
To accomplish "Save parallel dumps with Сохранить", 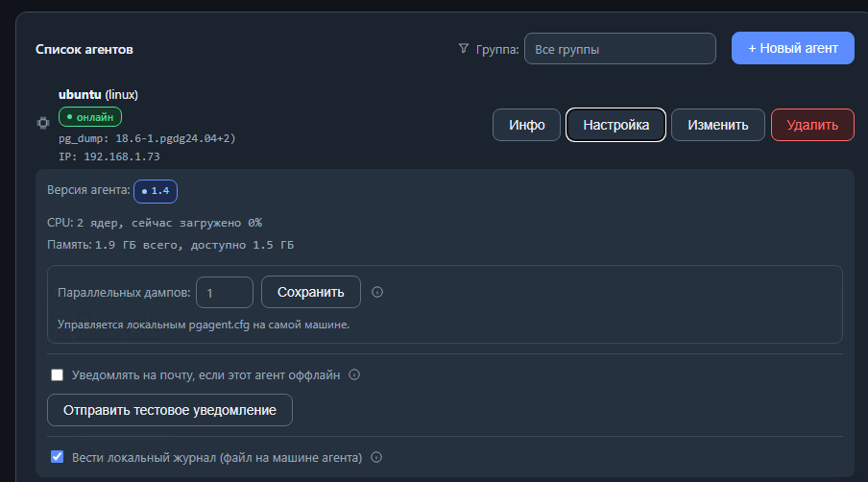I will pyautogui.click(x=310, y=292).
